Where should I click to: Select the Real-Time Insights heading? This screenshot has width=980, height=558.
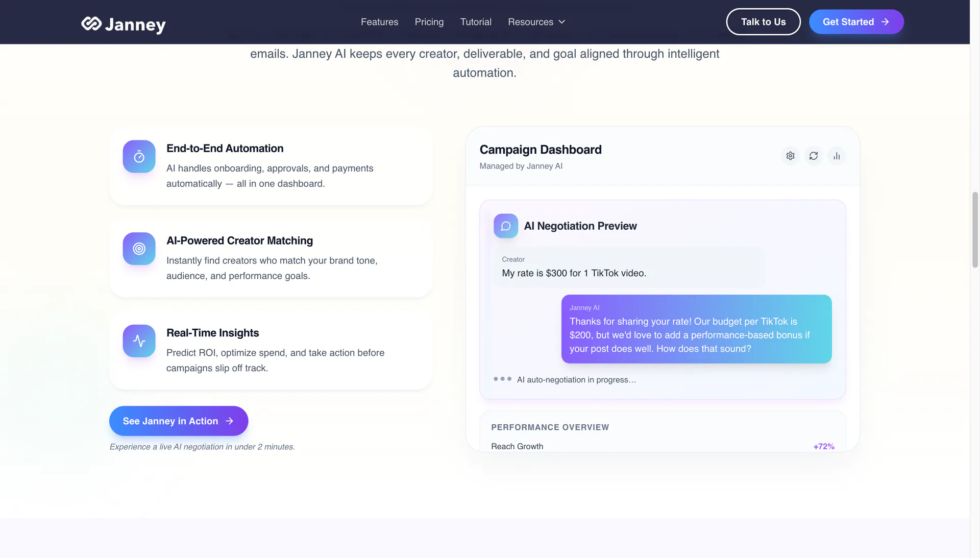pos(213,333)
